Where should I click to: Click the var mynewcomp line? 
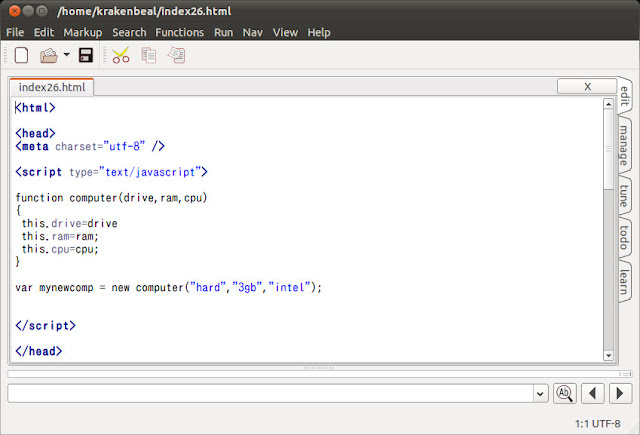(x=169, y=288)
